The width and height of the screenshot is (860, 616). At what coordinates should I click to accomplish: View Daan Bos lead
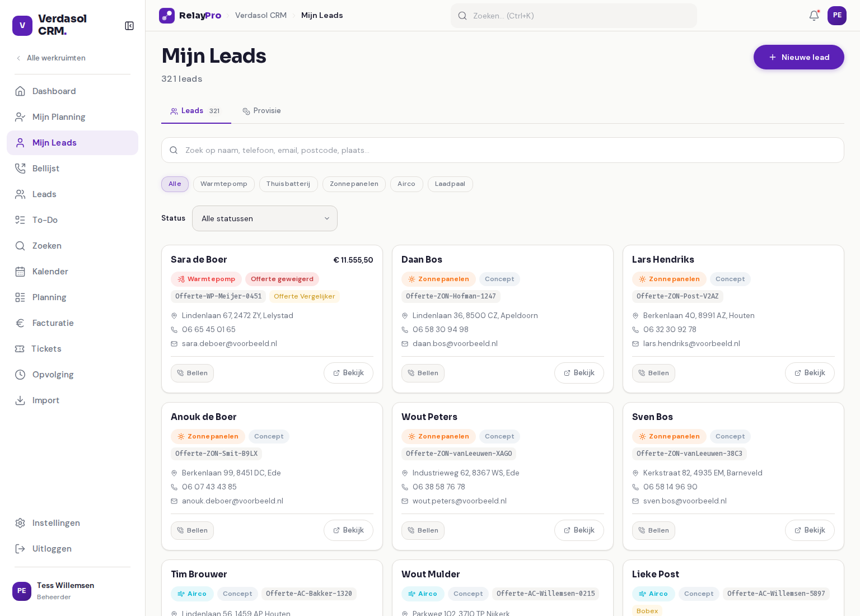[579, 373]
